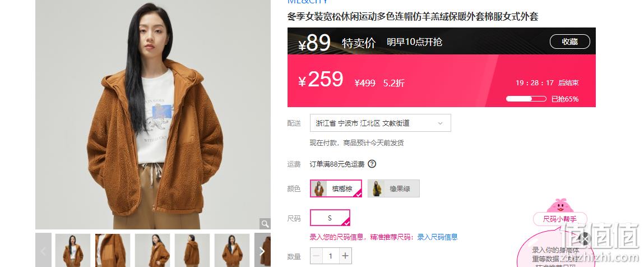Open the 尺码小帮手 size assistant label
This screenshot has width=644, height=267.
click(x=560, y=219)
